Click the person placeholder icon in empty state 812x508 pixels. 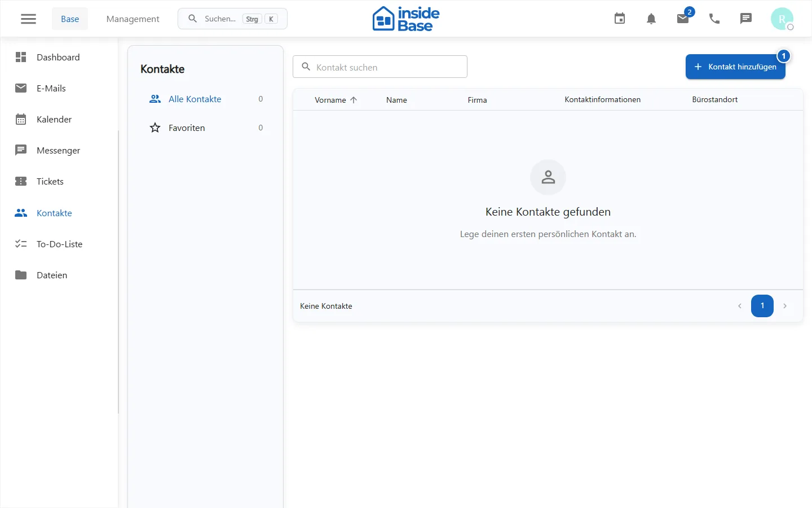coord(548,177)
